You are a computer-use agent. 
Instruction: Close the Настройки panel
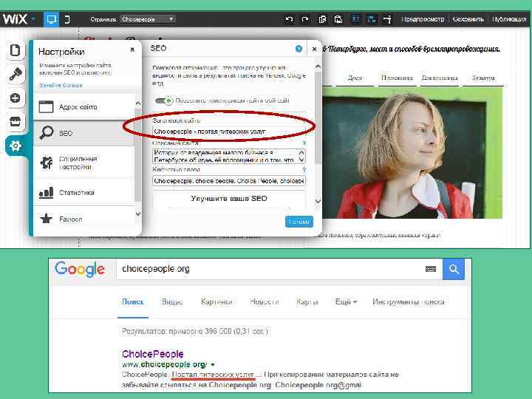[132, 50]
